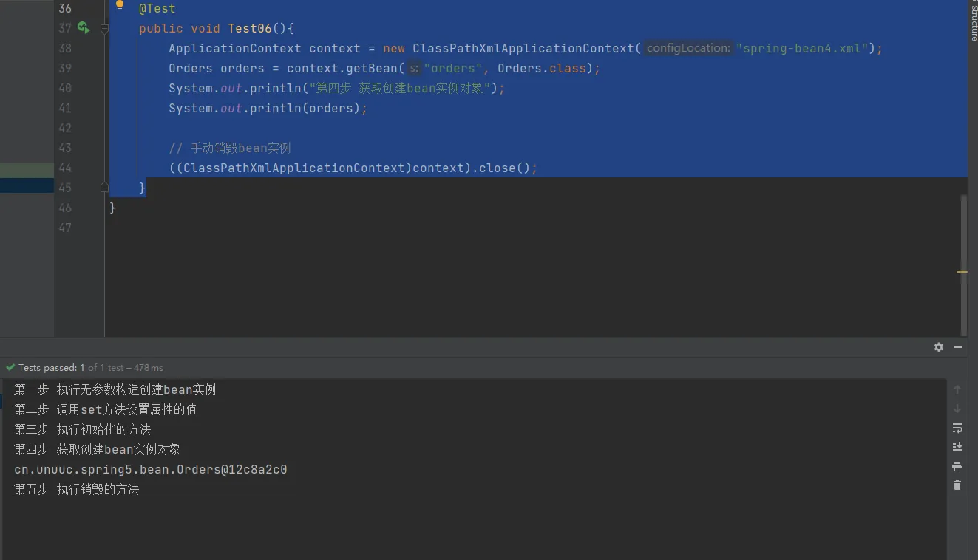Click line number 40 in the gutter
The image size is (978, 560).
point(65,88)
